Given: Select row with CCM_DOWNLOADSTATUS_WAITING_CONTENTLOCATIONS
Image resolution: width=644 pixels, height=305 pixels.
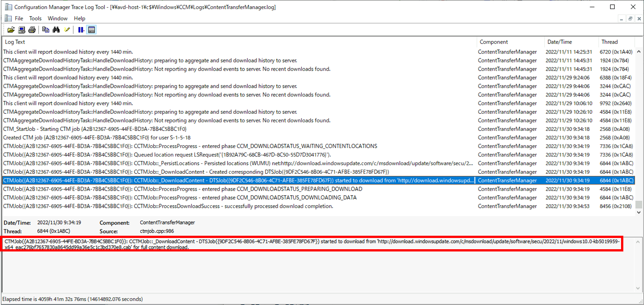Looking at the screenshot, I should click(x=318, y=146).
